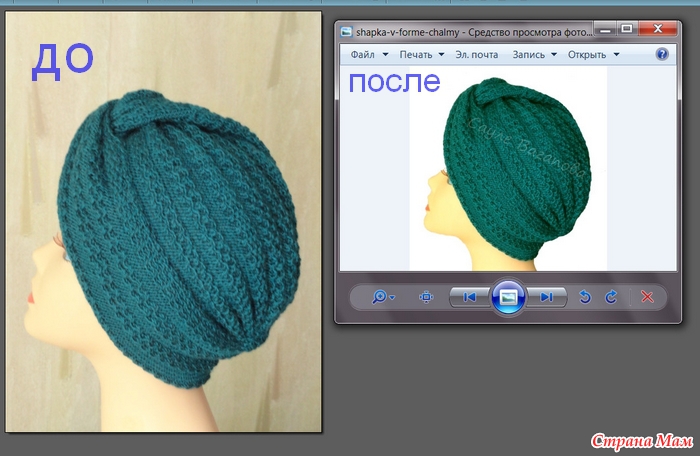Click the large 'ДО' turban photo

pyautogui.click(x=163, y=230)
